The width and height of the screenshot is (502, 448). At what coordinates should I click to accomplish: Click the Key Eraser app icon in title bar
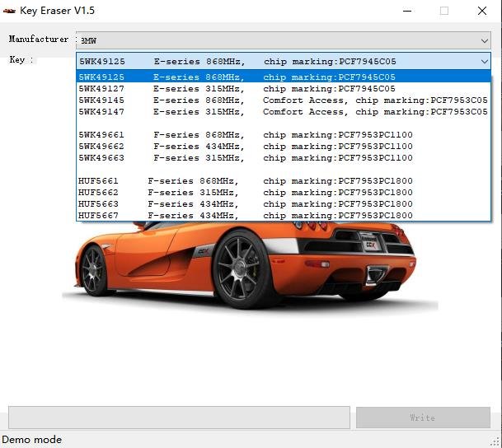(x=10, y=11)
